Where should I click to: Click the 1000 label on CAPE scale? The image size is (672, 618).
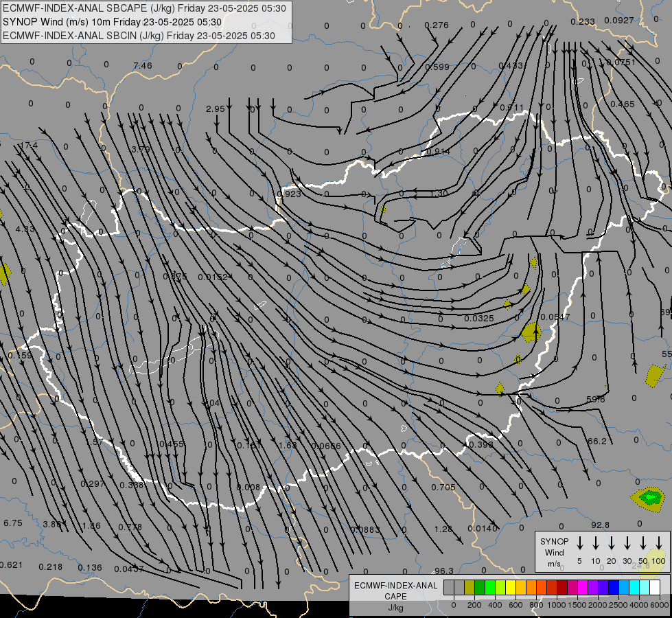point(556,605)
